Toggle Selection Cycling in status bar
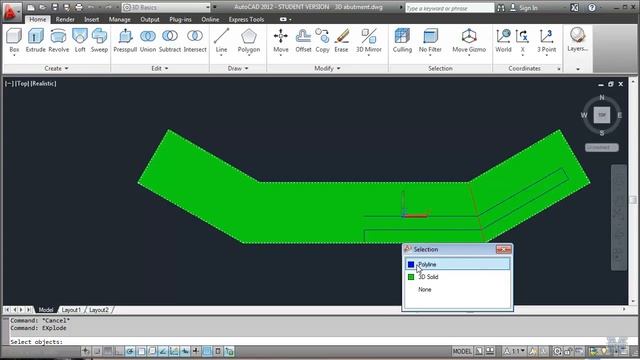Screen dimensions: 640x360 point(229,351)
